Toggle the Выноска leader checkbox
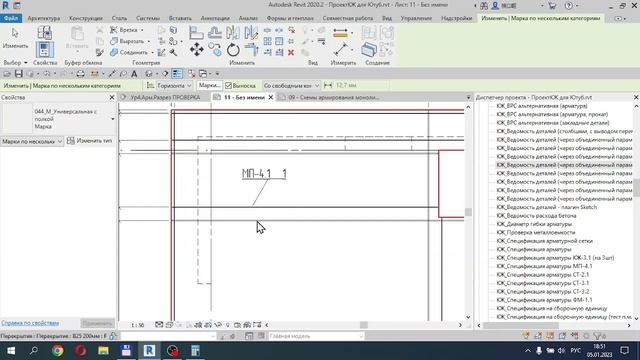640x360 pixels. 228,85
